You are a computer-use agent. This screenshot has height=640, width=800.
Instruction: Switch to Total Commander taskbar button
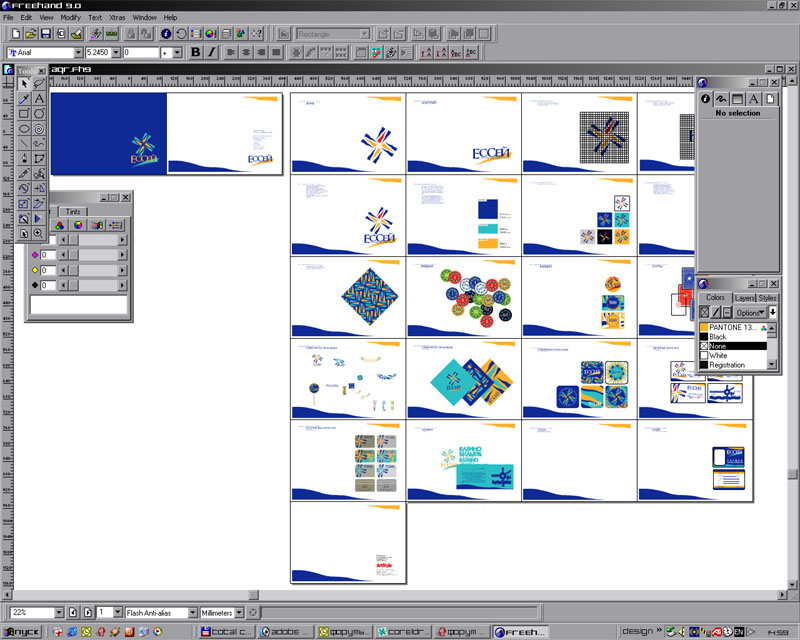[226, 632]
